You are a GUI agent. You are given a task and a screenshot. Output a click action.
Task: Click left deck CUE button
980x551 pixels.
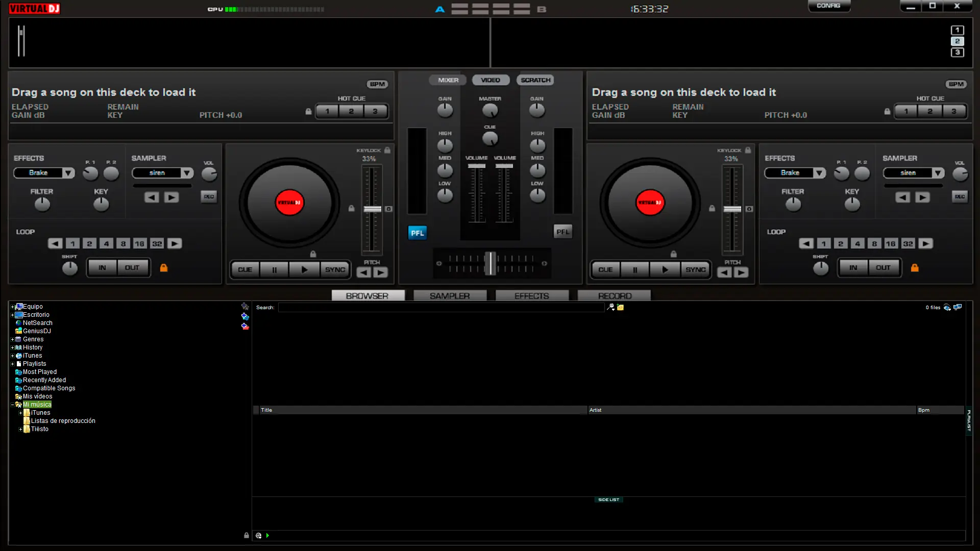[x=245, y=270]
